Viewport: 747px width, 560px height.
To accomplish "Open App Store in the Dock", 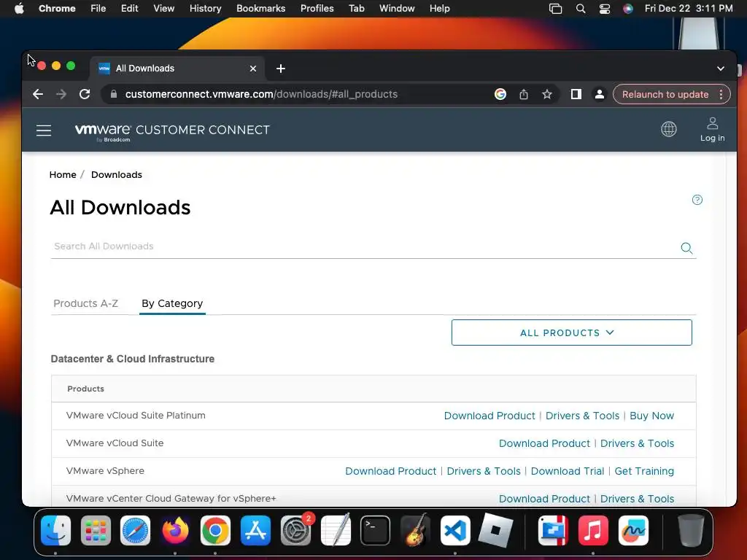I will click(x=255, y=530).
